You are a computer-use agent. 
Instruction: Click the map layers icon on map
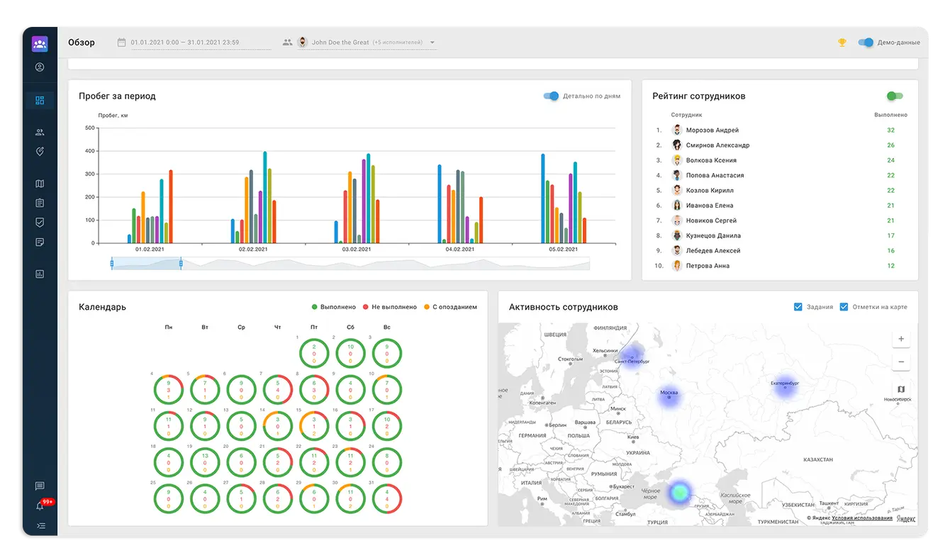(901, 389)
